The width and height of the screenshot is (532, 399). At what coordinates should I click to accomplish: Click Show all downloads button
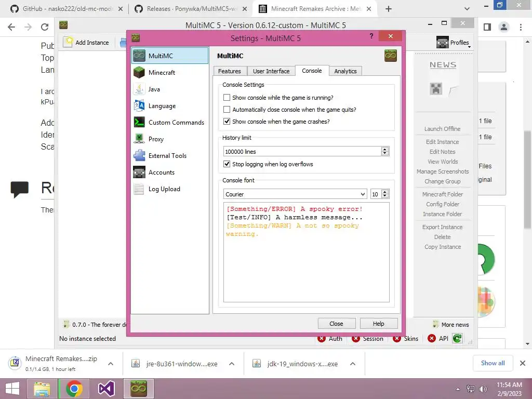pyautogui.click(x=493, y=363)
